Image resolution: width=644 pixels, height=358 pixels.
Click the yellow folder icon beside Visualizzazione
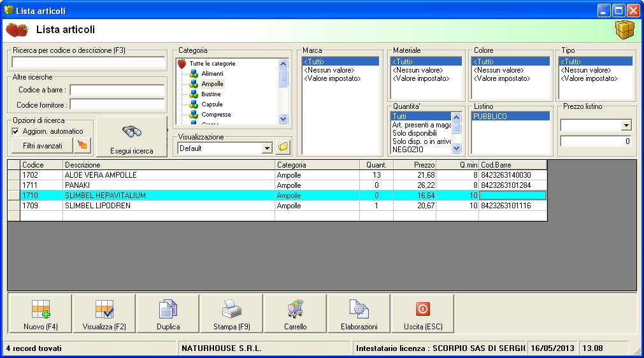[283, 148]
